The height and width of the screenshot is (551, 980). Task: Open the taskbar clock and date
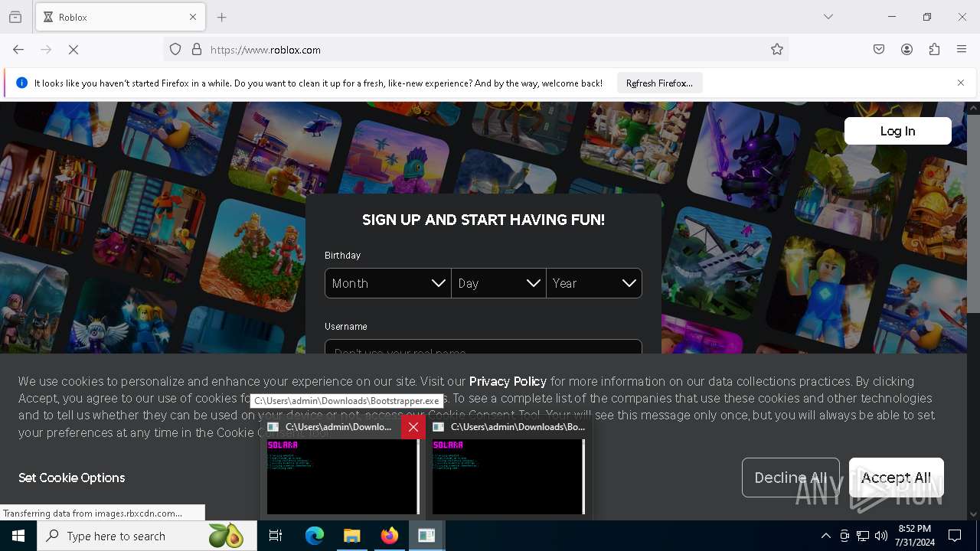tap(915, 536)
